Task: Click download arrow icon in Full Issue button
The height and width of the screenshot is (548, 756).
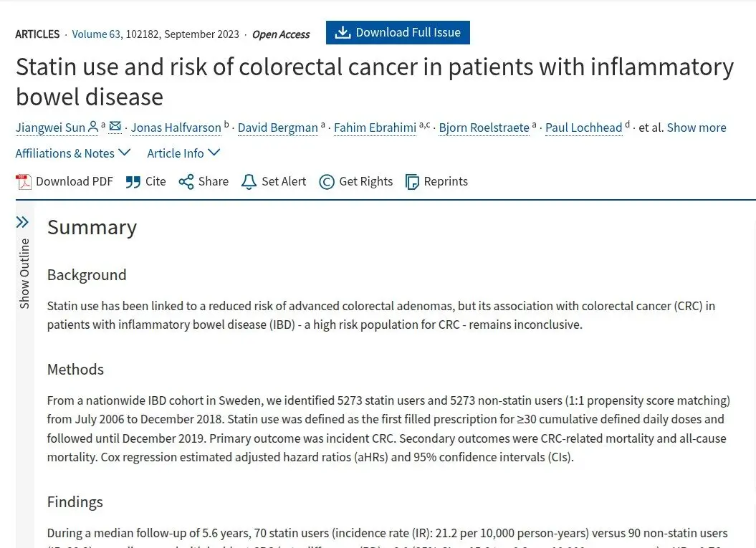Action: point(343,32)
